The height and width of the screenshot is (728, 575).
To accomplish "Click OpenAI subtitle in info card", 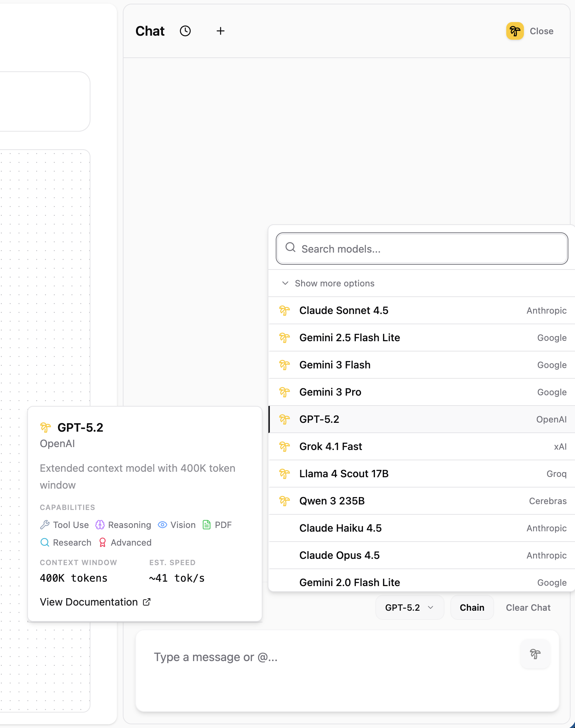I will coord(57,444).
